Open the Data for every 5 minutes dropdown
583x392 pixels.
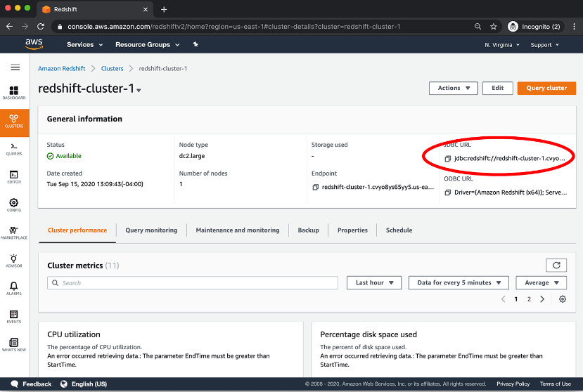pos(459,283)
